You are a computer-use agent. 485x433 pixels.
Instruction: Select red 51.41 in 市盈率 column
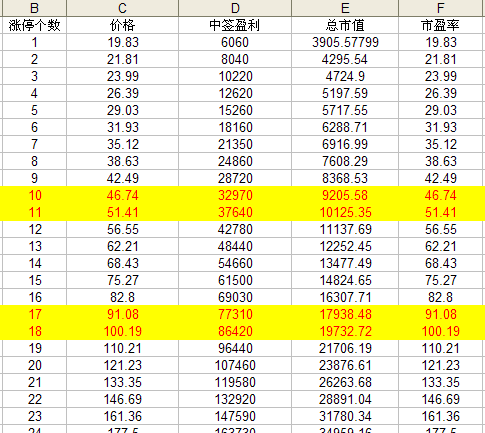[441, 212]
